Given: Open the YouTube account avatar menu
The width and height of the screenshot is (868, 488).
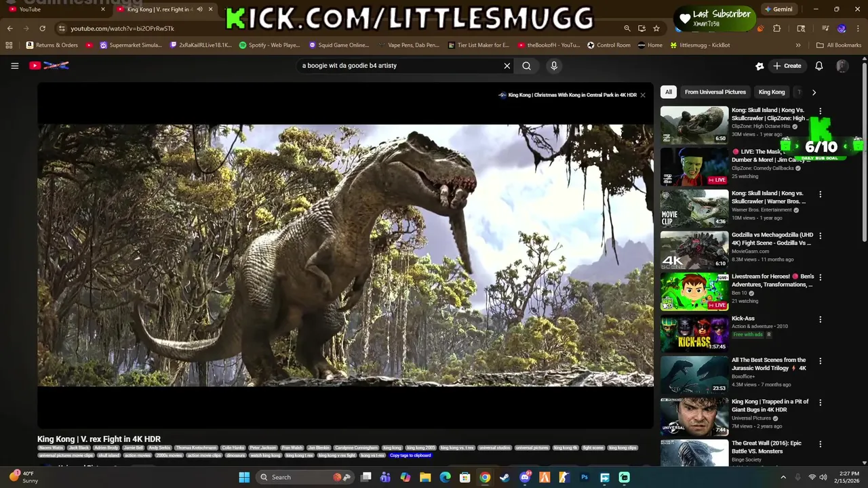Looking at the screenshot, I should coord(842,66).
